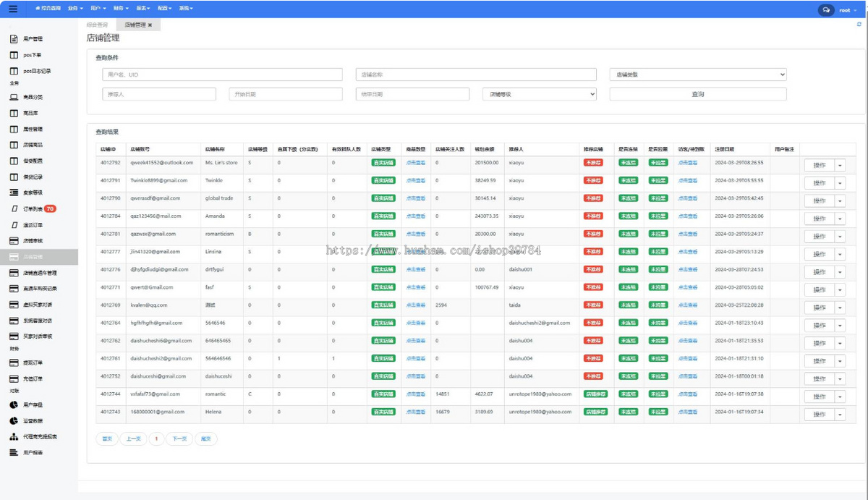
Task: Click 买家对话审核 sidebar icon
Action: [14, 336]
